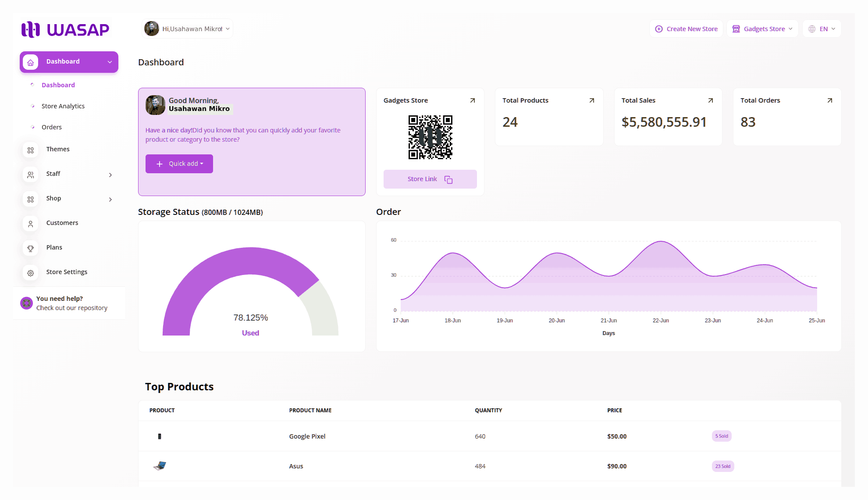This screenshot has height=500, width=868.
Task: Open Total Sales arrow icon
Action: (x=711, y=100)
